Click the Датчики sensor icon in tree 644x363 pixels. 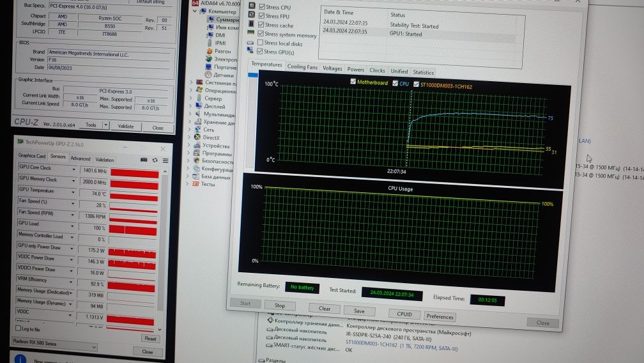click(208, 75)
